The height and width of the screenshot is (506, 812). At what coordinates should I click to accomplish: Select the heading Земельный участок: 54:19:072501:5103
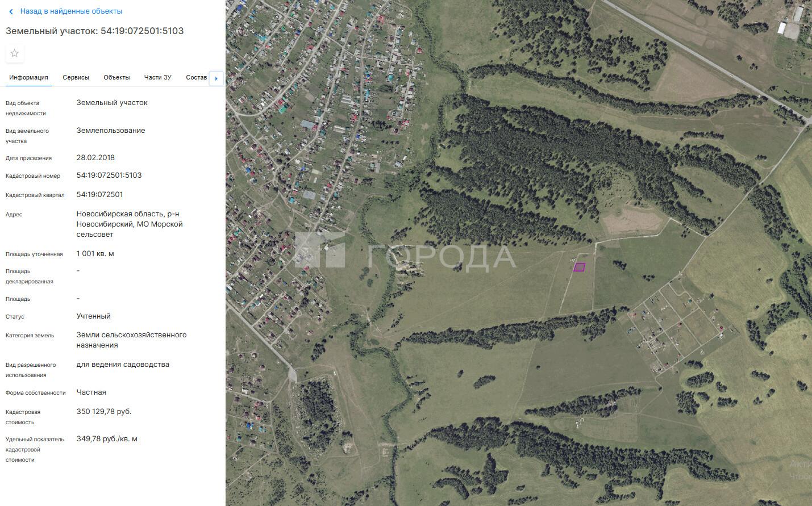(95, 31)
